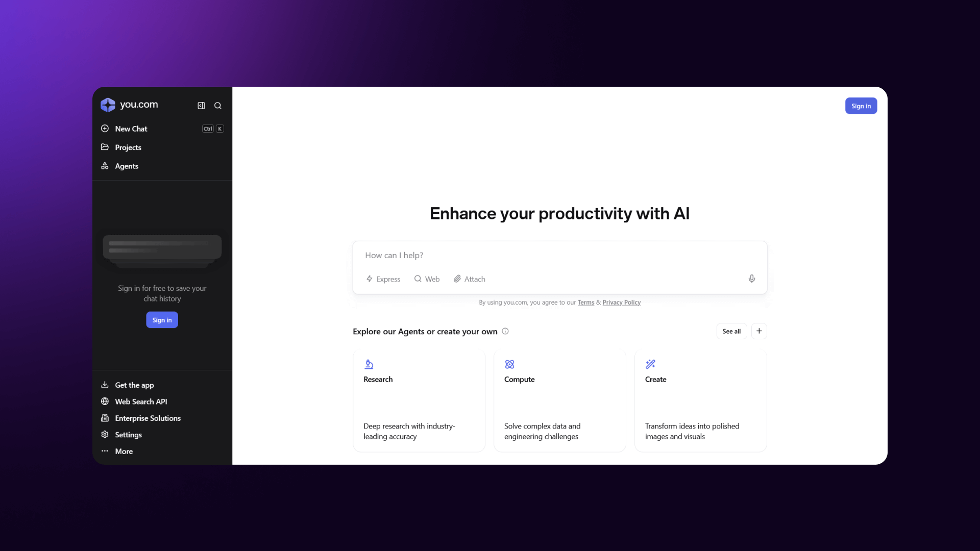Viewport: 980px width, 551px height.
Task: Toggle the Web search option
Action: 427,279
